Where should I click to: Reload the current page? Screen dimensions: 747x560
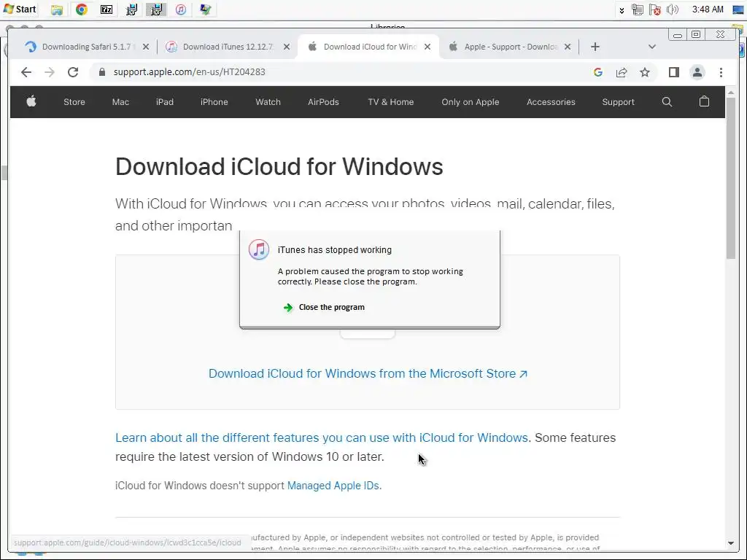[73, 72]
